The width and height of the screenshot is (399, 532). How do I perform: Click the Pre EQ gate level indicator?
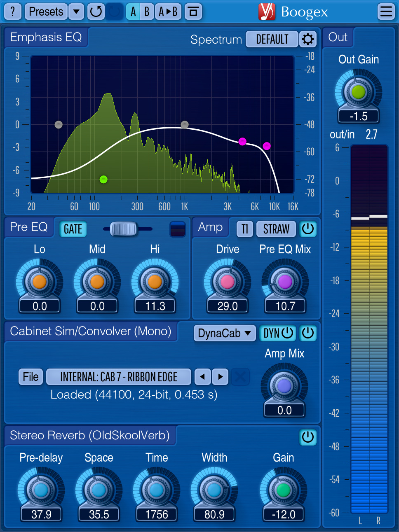coord(178,229)
